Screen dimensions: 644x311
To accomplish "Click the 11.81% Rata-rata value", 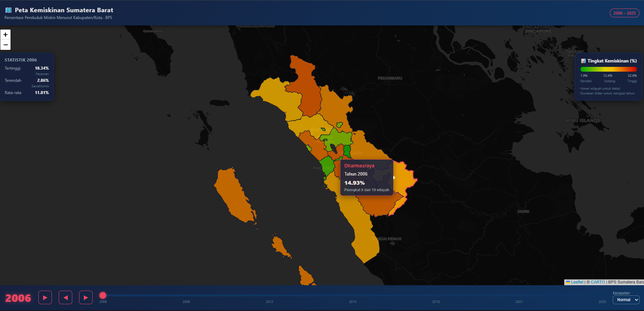I will [42, 93].
